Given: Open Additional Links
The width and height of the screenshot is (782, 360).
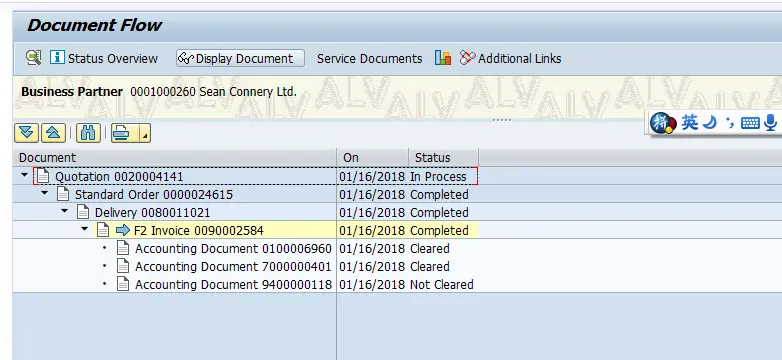Looking at the screenshot, I should 510,58.
